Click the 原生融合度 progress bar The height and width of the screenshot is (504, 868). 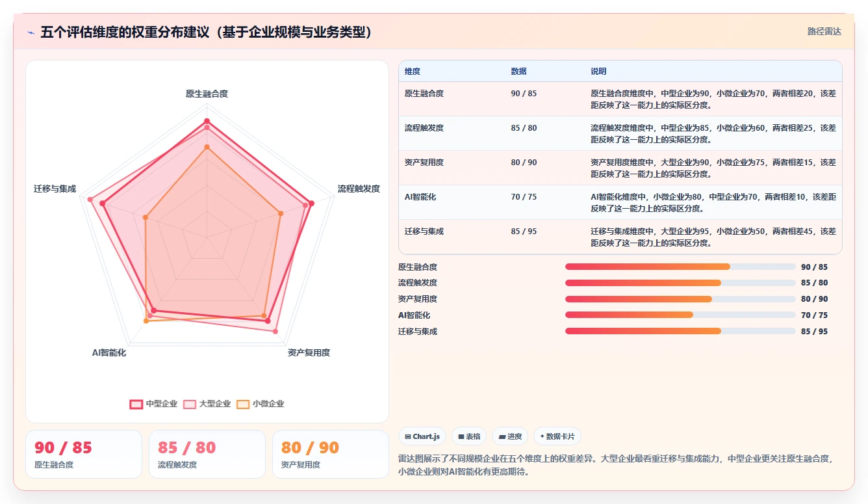click(x=680, y=267)
